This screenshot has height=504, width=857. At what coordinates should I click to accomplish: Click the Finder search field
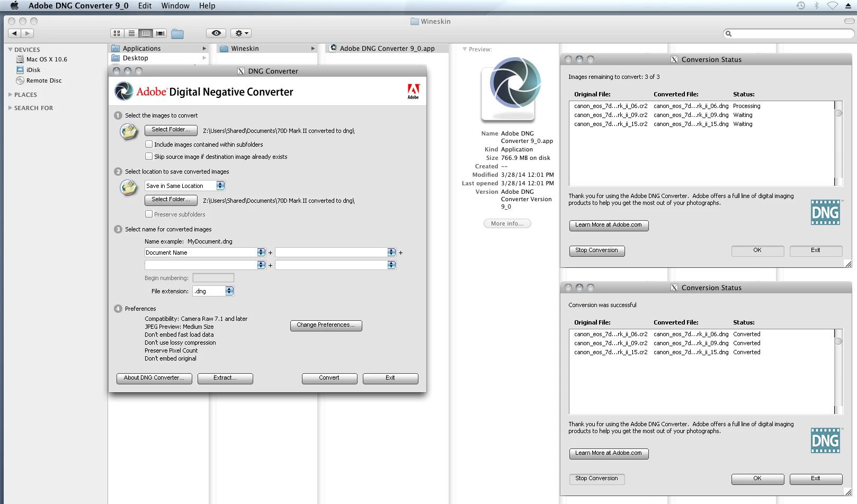coord(789,33)
